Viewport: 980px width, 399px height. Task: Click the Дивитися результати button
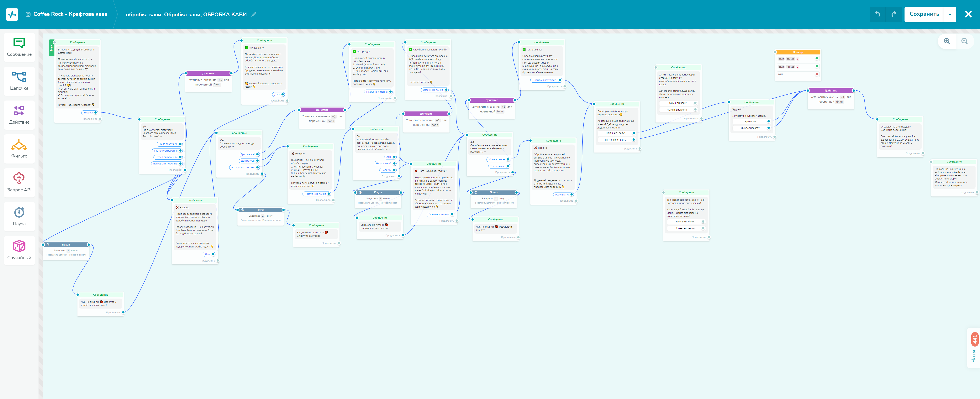click(x=546, y=80)
